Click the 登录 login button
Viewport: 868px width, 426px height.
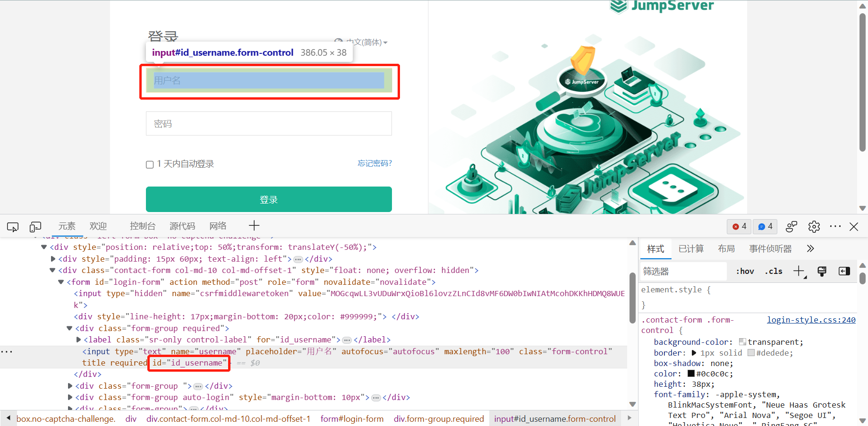point(269,199)
